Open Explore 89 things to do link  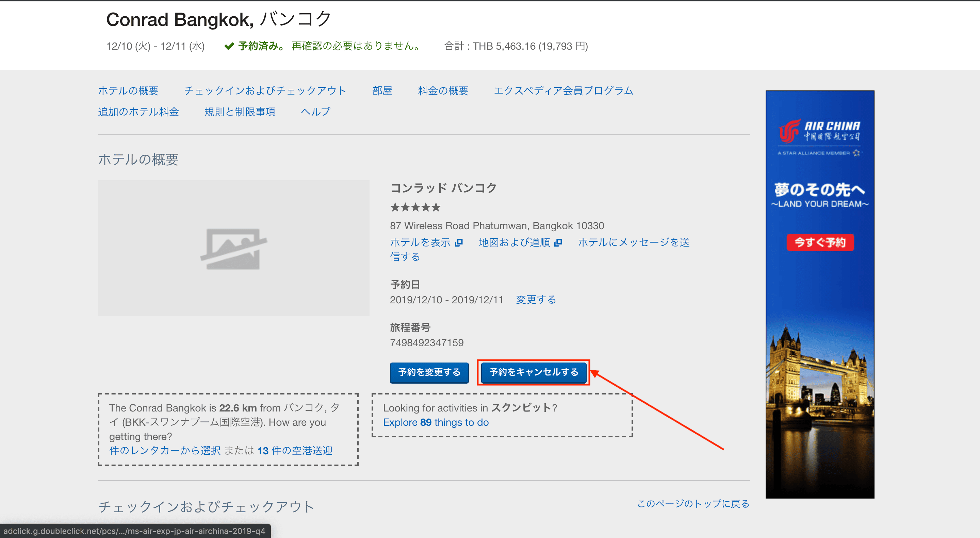pos(436,422)
